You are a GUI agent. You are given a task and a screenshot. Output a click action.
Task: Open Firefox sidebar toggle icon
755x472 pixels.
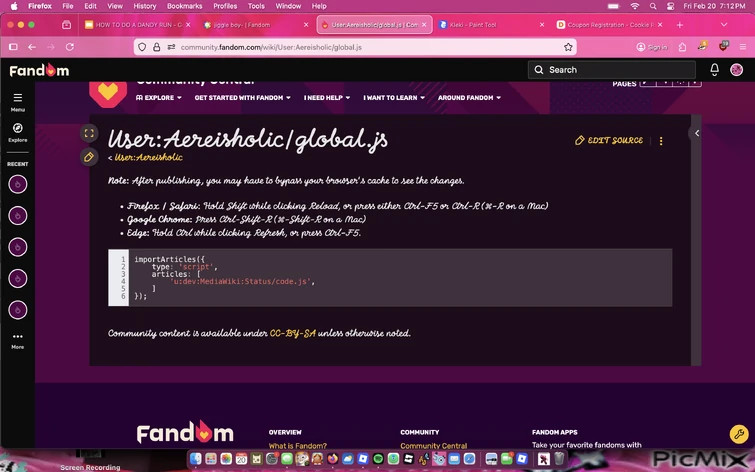coord(13,47)
